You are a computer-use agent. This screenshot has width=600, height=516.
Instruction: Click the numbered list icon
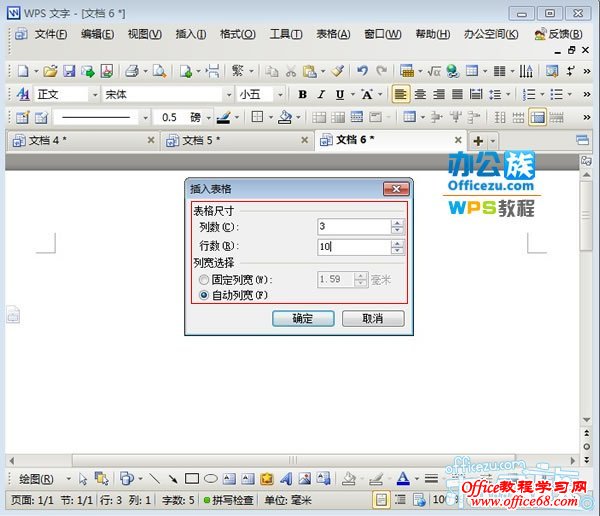point(529,94)
